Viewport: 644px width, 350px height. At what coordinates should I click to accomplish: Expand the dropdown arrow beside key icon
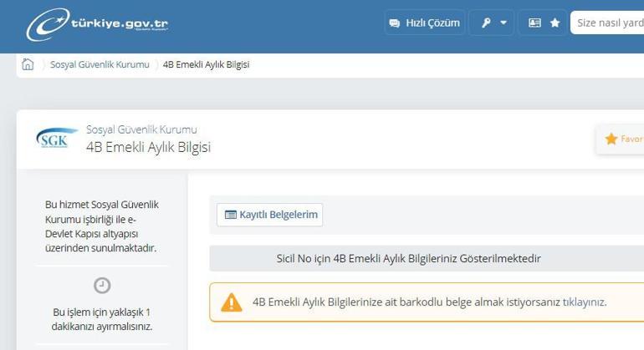tap(503, 23)
